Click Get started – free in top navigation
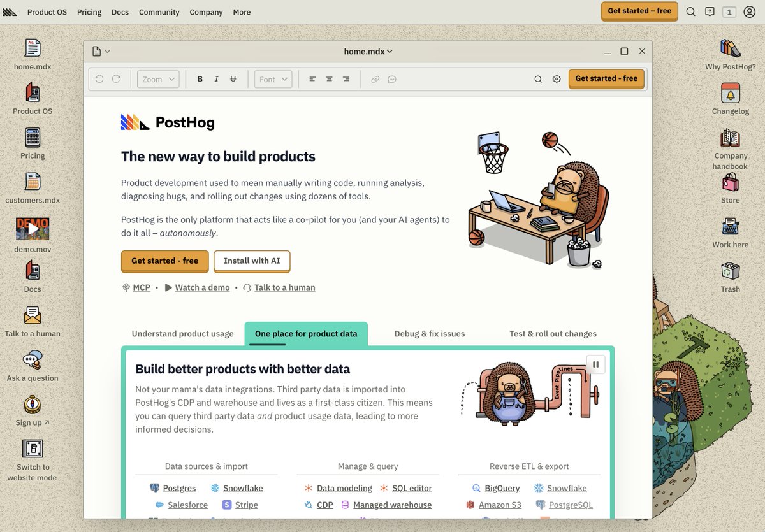765x532 pixels. [x=639, y=11]
